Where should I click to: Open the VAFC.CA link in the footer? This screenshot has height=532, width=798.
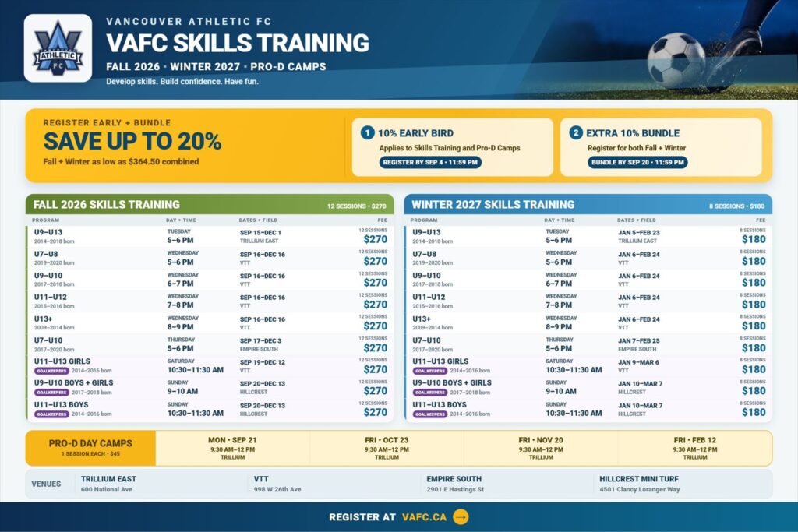point(424,517)
